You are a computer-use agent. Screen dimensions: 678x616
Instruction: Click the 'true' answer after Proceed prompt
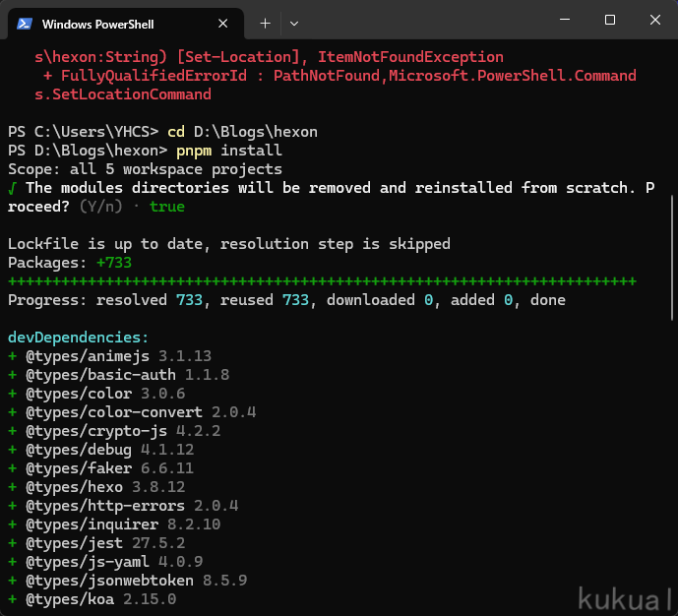pyautogui.click(x=167, y=207)
